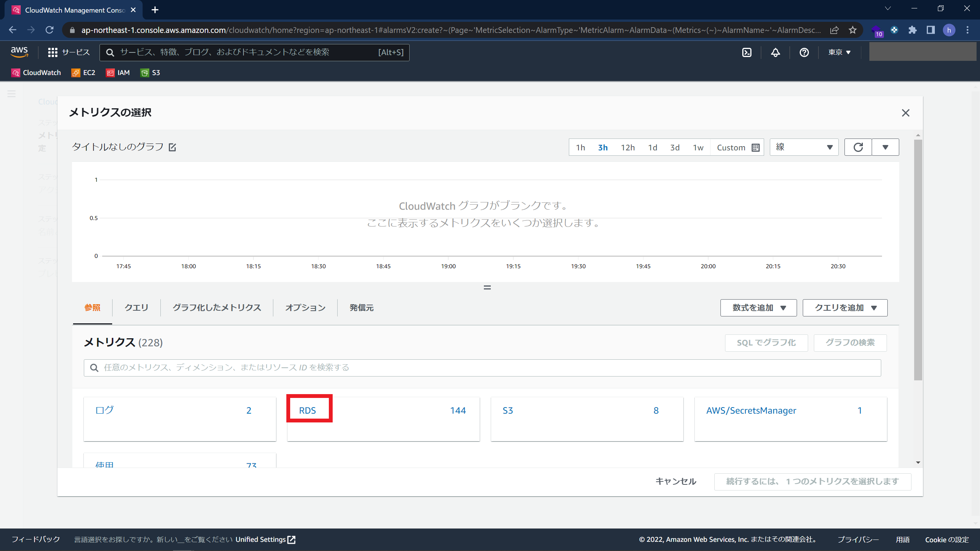Open the AWS help question mark icon
The image size is (980, 551).
pyautogui.click(x=804, y=52)
